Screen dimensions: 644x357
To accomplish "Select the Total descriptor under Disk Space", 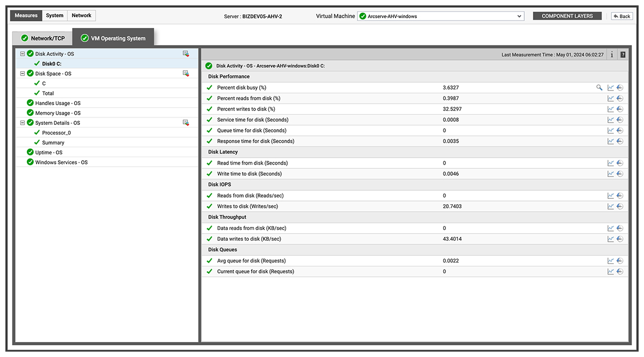I will tap(48, 93).
